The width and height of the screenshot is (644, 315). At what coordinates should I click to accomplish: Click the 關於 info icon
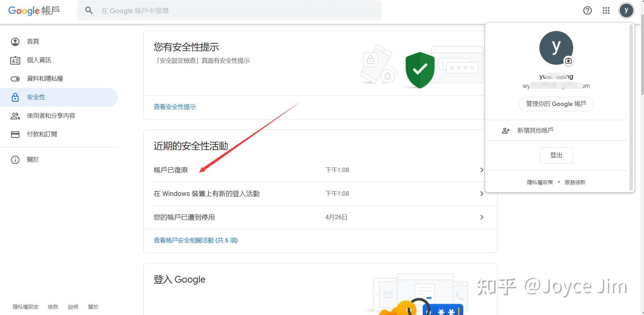[x=15, y=160]
